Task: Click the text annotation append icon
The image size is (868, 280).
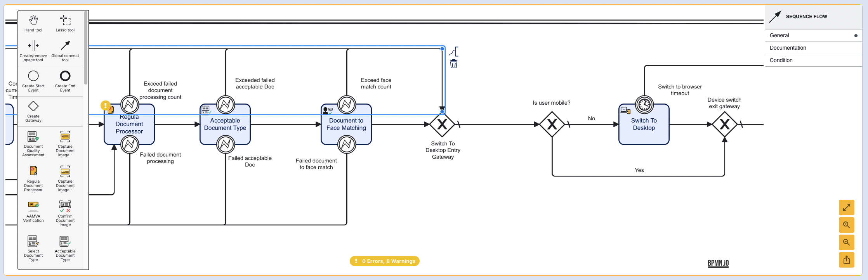Action: [x=454, y=52]
